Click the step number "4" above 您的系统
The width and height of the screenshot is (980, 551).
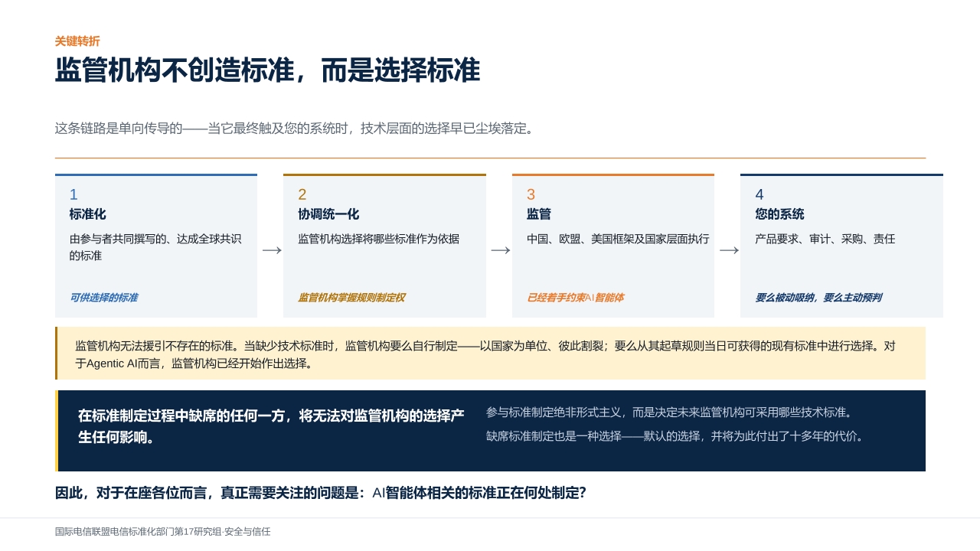pyautogui.click(x=759, y=194)
